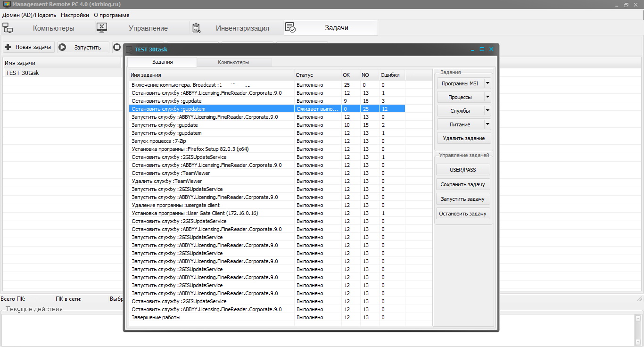644x347 pixels.
Task: Click the partly hidden stop icon button in toolbar
Action: (x=117, y=47)
